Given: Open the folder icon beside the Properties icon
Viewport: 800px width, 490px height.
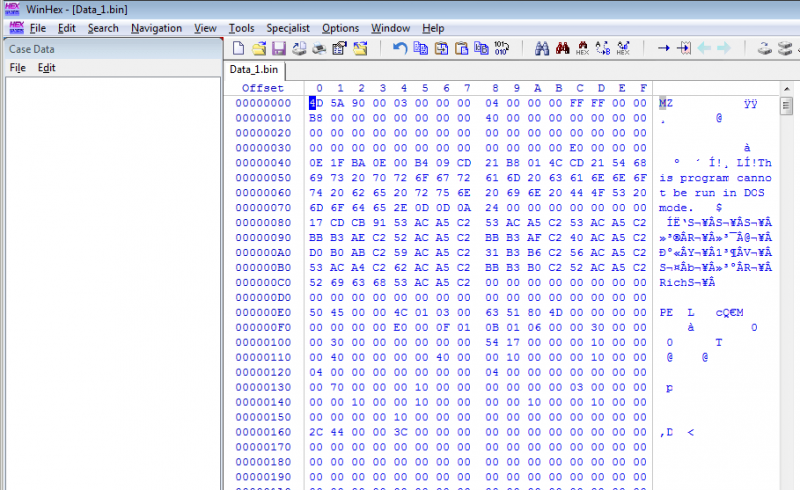Looking at the screenshot, I should pyautogui.click(x=360, y=48).
